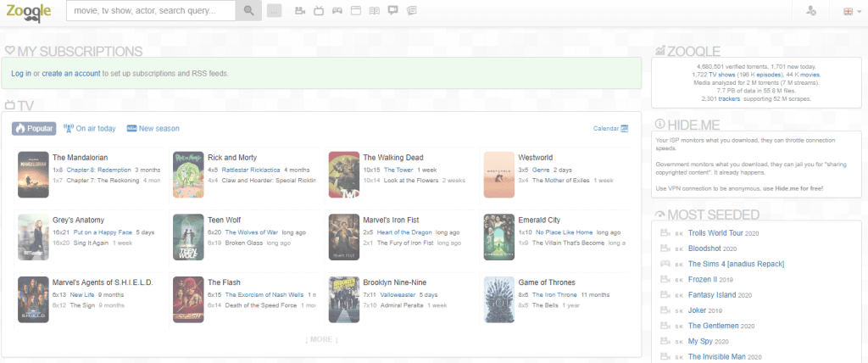Click Brooklyn Nine-Nine poster thumbnail
Image resolution: width=868 pixels, height=363 pixels.
(344, 300)
